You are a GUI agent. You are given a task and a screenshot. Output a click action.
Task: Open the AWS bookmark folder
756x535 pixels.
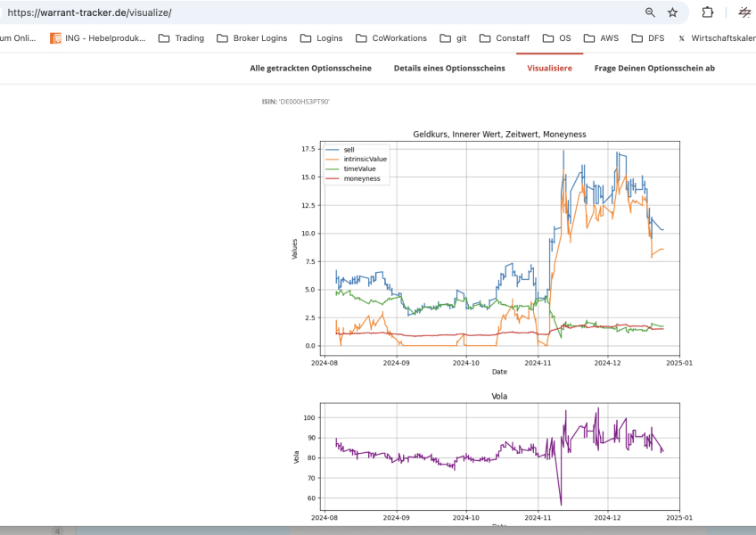click(601, 38)
